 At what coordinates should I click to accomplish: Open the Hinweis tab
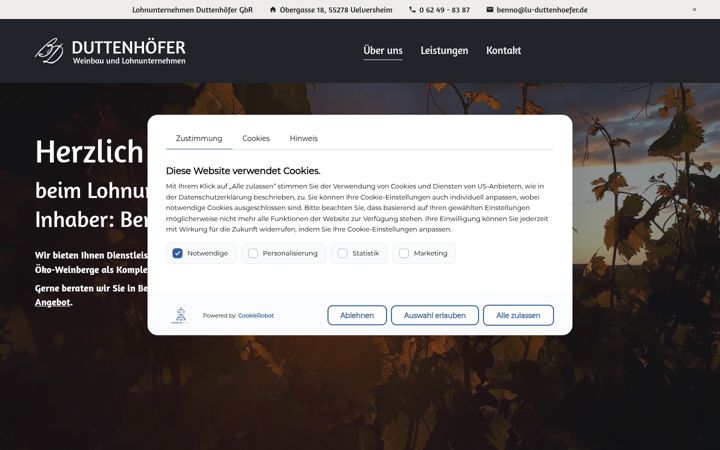304,138
